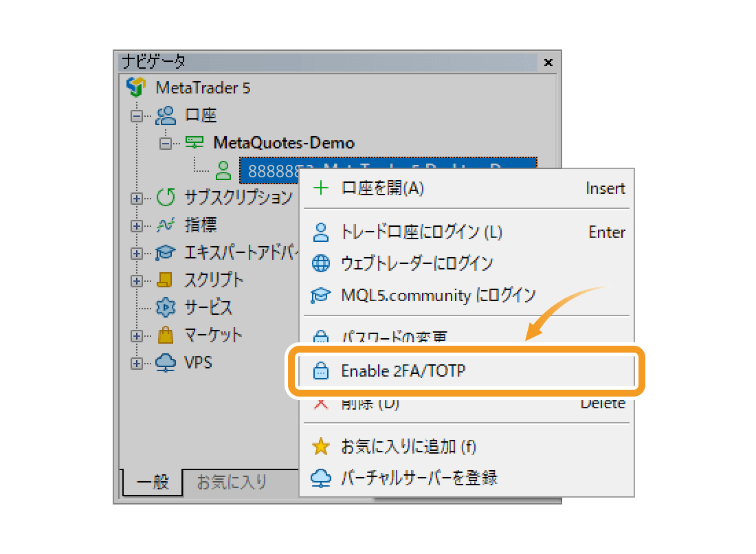The width and height of the screenshot is (756, 554).
Task: Select Enable 2FA/TOTP menu entry
Action: click(466, 370)
